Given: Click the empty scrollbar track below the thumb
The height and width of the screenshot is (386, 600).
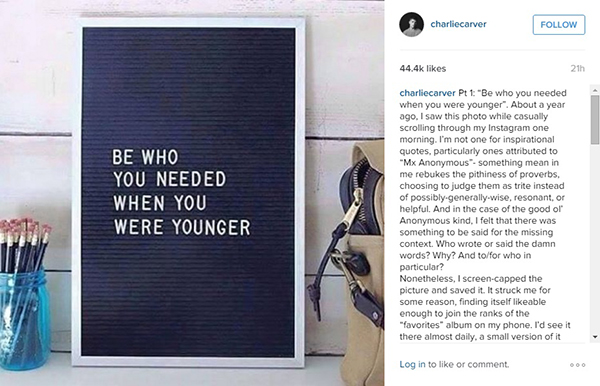Looking at the screenshot, I should click(595, 237).
